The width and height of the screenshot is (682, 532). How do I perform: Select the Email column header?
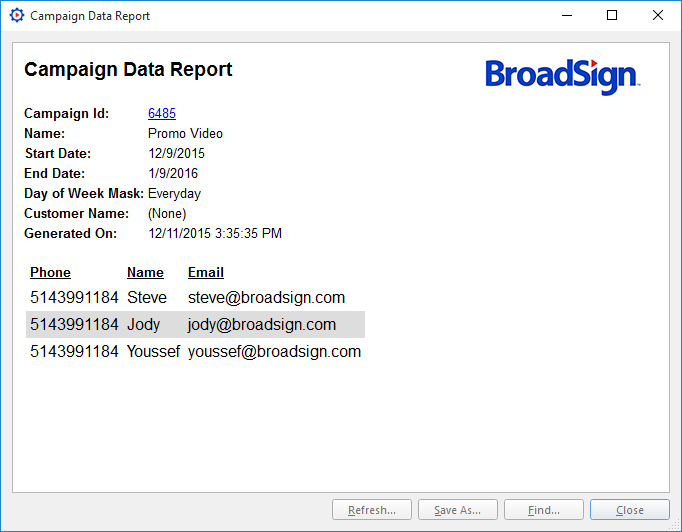206,272
